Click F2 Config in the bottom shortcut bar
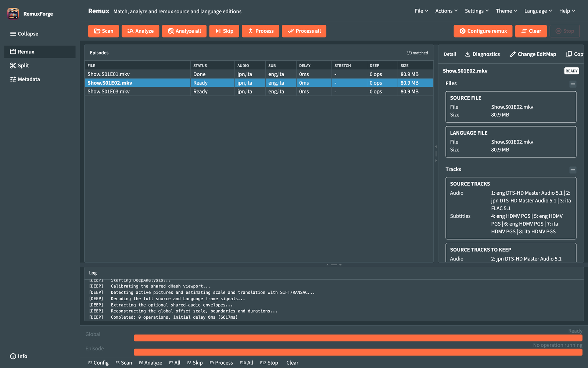The image size is (588, 368). click(98, 363)
